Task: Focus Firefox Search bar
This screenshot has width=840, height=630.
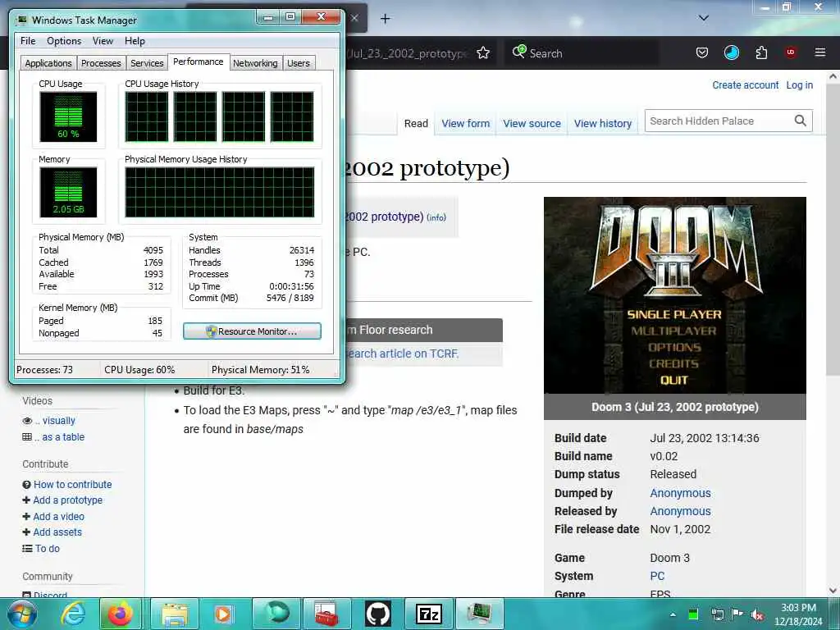Action: tap(582, 53)
